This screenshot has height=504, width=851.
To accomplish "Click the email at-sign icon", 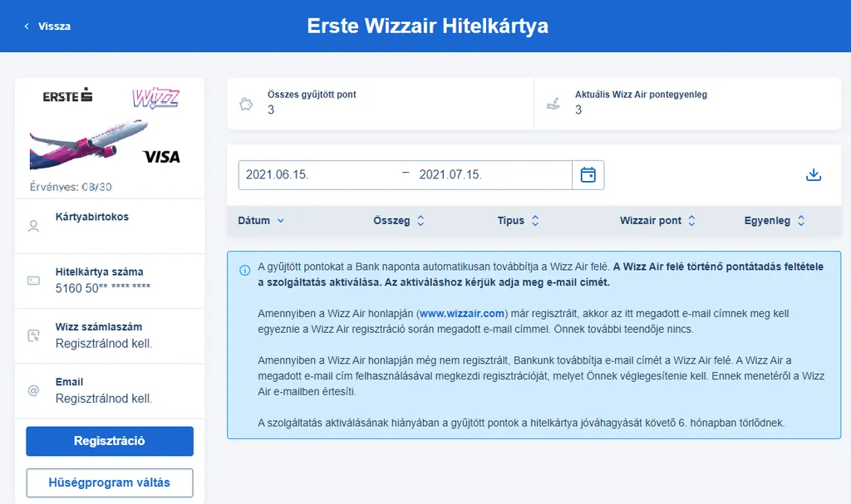I will pyautogui.click(x=34, y=390).
